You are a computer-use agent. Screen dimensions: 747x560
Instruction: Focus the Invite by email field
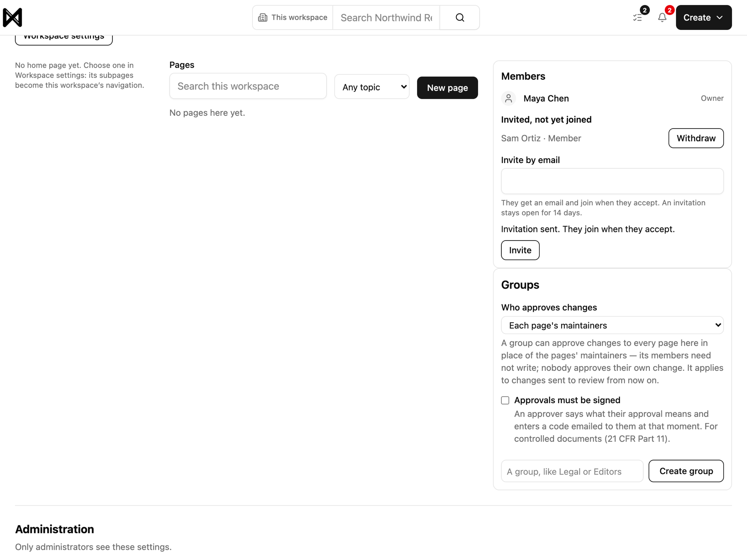(612, 181)
